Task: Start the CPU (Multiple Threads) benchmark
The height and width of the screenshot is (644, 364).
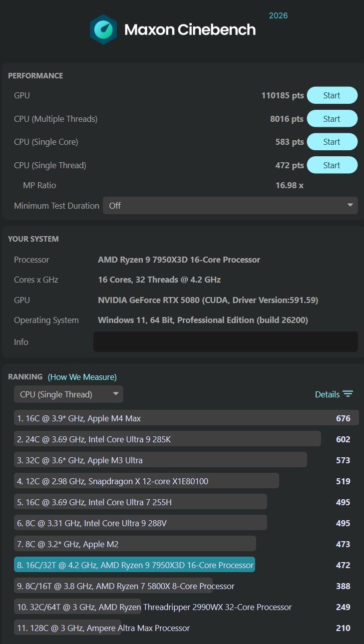Action: coord(332,118)
